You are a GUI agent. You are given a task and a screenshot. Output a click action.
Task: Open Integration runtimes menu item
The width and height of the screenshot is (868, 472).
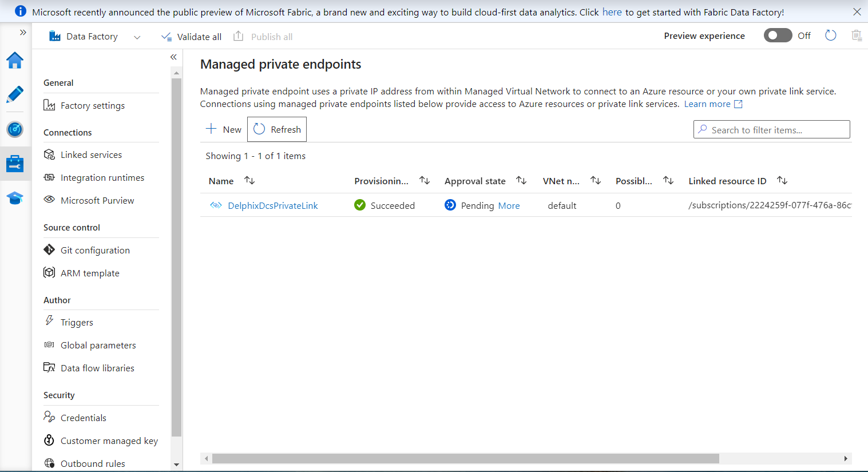102,178
